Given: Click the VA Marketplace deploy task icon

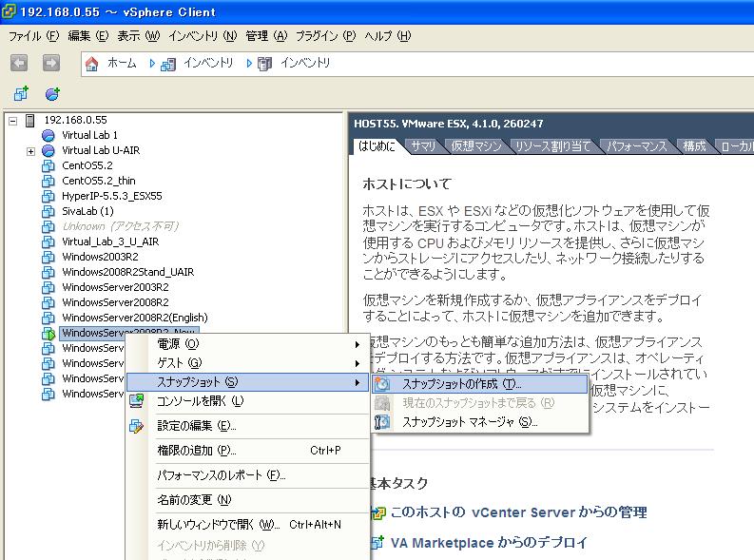Looking at the screenshot, I should point(377,542).
